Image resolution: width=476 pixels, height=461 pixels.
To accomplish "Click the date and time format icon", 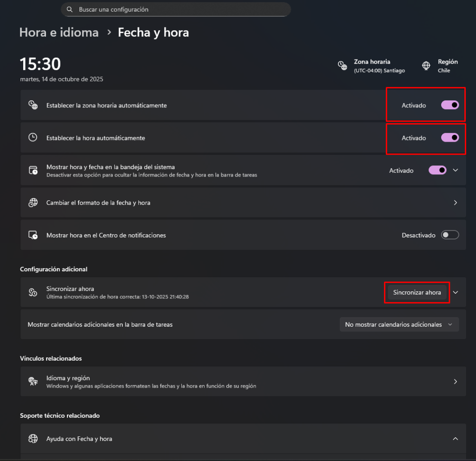I will [33, 203].
